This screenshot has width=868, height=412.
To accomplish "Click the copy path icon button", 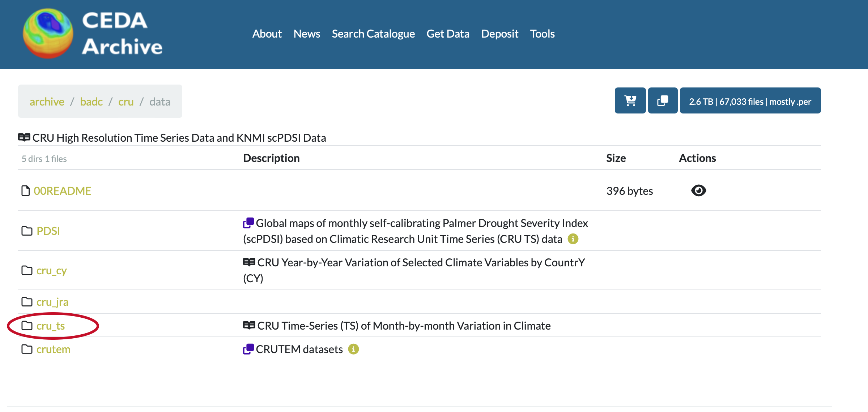I will click(x=663, y=101).
